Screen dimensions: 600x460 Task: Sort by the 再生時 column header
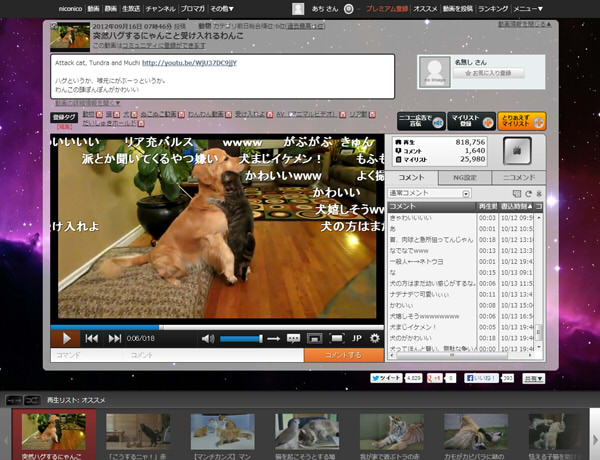pos(487,206)
